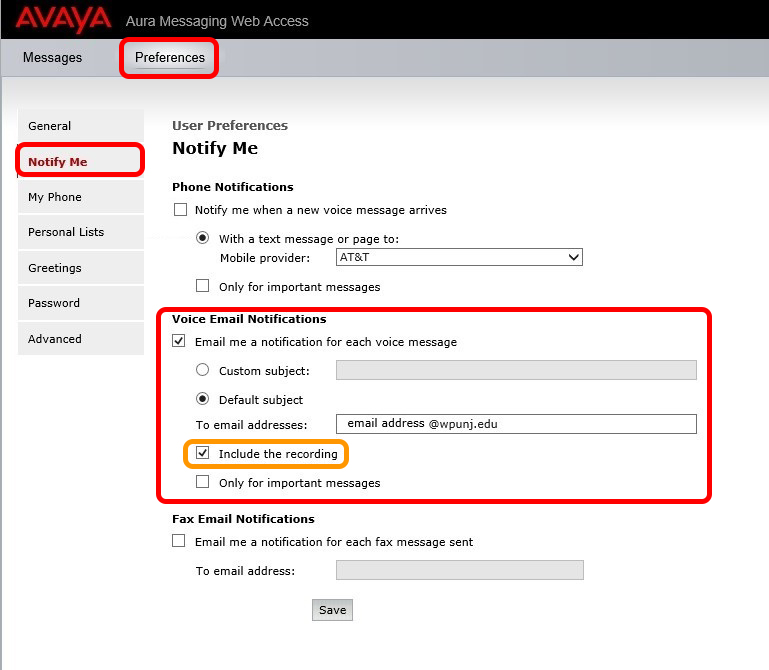Go to Personal Lists section
769x670 pixels.
66,232
